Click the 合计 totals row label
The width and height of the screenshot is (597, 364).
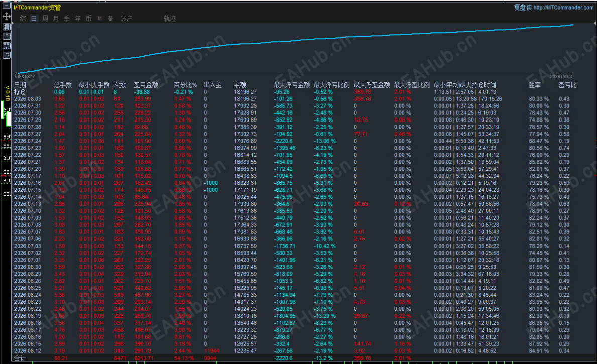(x=20, y=358)
